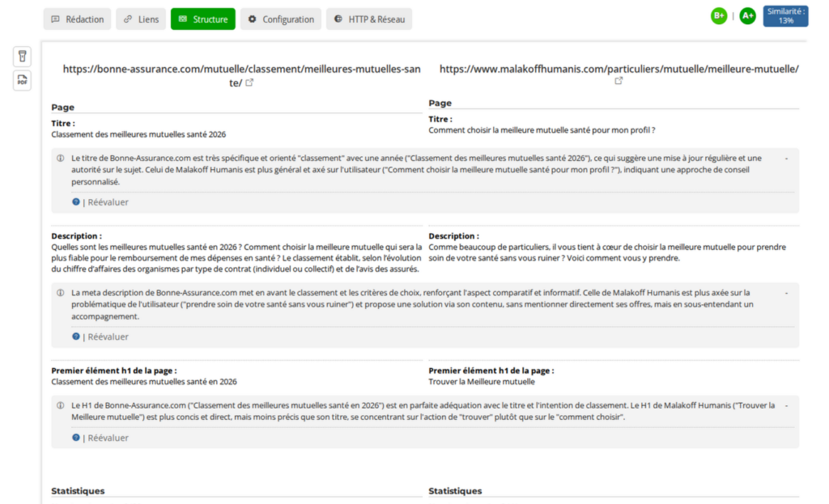Viewport: 829px width, 504px height.
Task: Switch to the Rédaction tab
Action: [77, 19]
